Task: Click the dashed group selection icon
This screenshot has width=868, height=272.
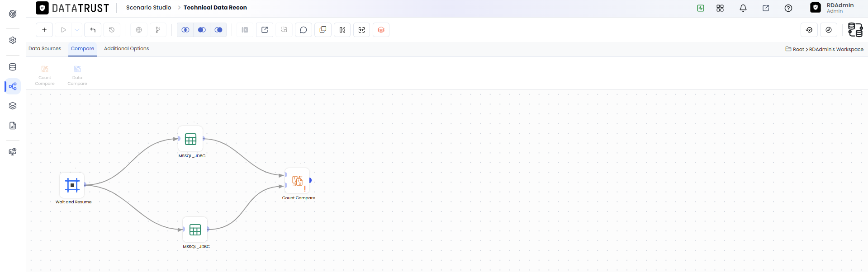Action: click(284, 30)
